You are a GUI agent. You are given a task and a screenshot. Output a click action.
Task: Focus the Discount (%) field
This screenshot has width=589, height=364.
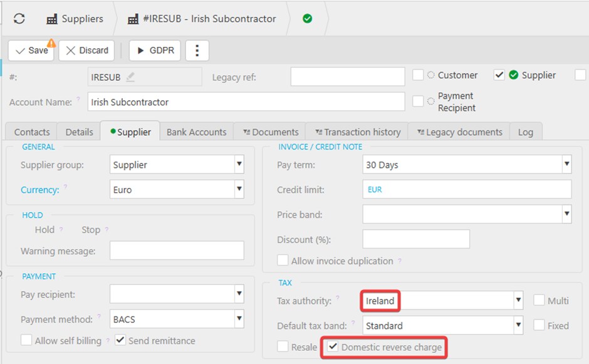[416, 239]
